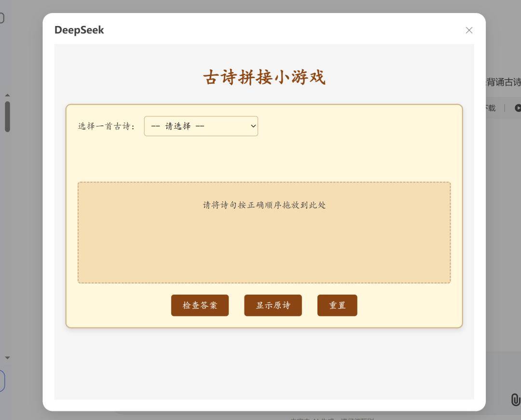Click the X to close the DeepSeek dialog
The width and height of the screenshot is (521, 420).
[x=469, y=30]
